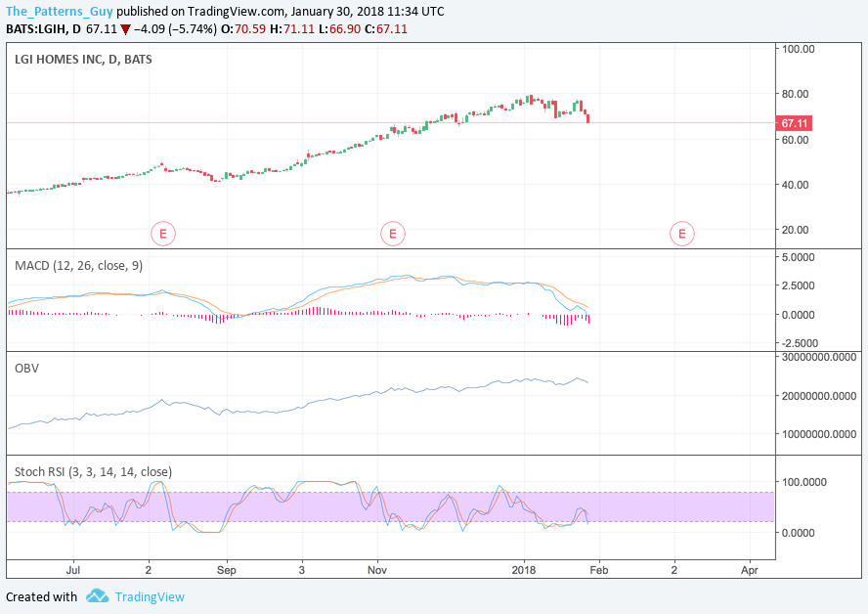The height and width of the screenshot is (614, 868).
Task: Click the 5.0000 MACD axis label
Action: [x=798, y=257]
